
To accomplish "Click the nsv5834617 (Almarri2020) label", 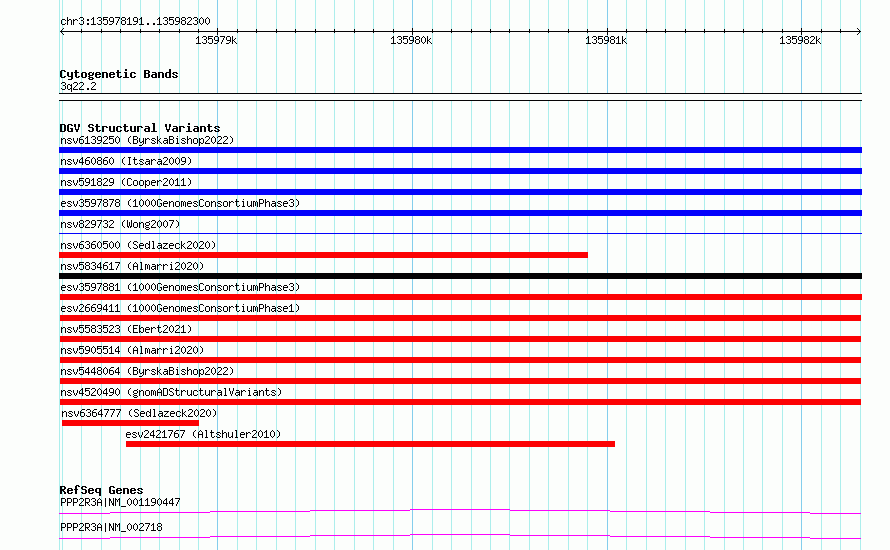I will click(132, 266).
